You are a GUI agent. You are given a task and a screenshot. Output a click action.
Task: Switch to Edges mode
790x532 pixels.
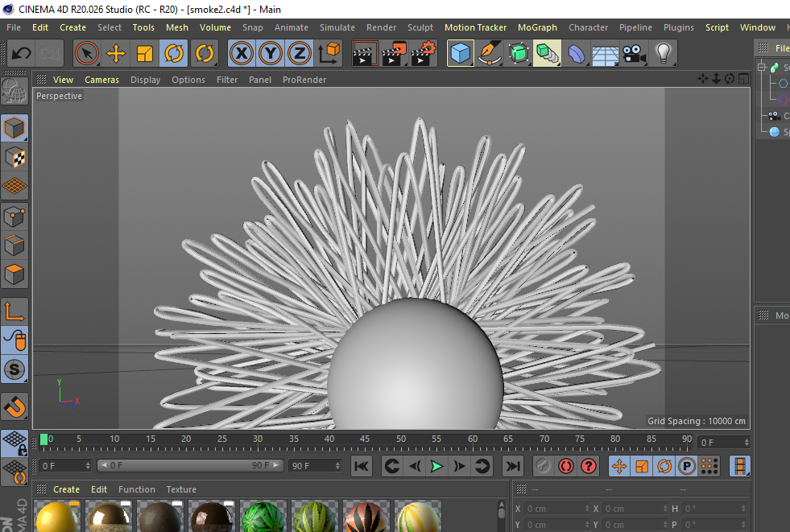[x=14, y=246]
